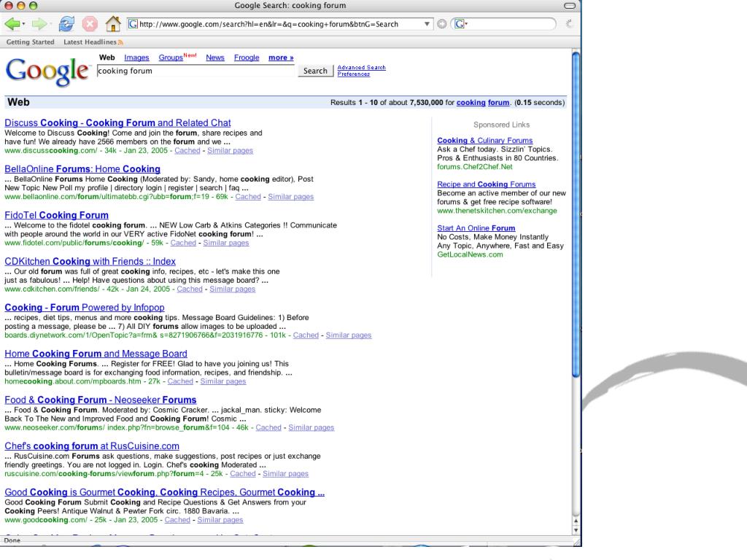747x560 pixels.
Task: Click the forum link in results summary
Action: (498, 102)
